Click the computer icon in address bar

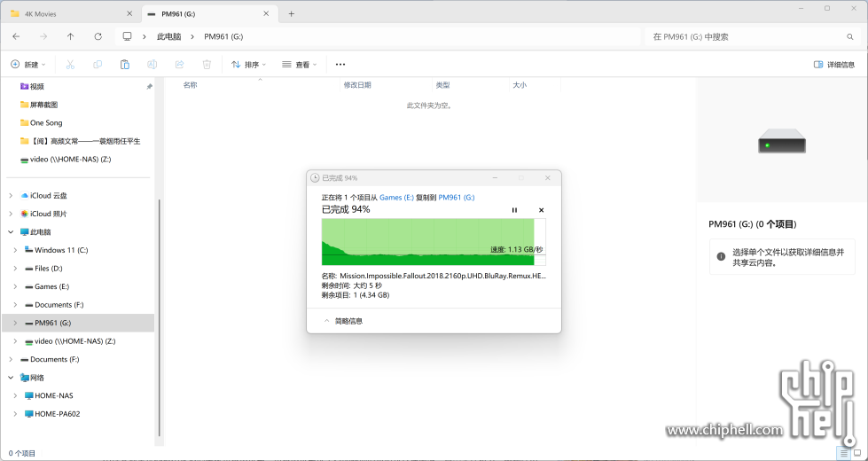128,36
